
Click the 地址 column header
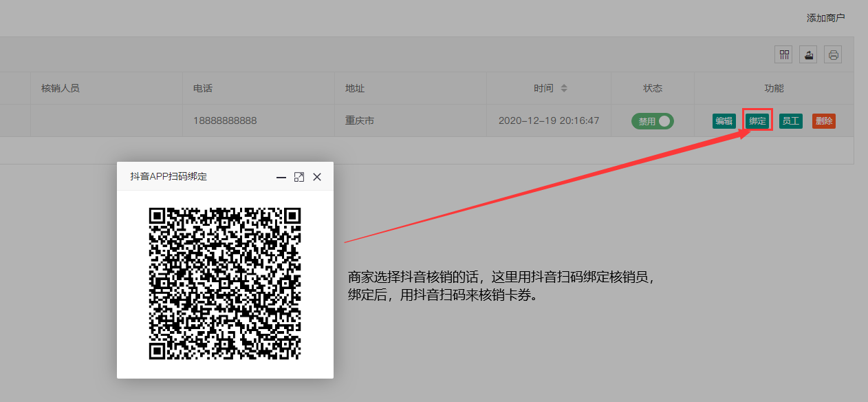[x=411, y=88]
